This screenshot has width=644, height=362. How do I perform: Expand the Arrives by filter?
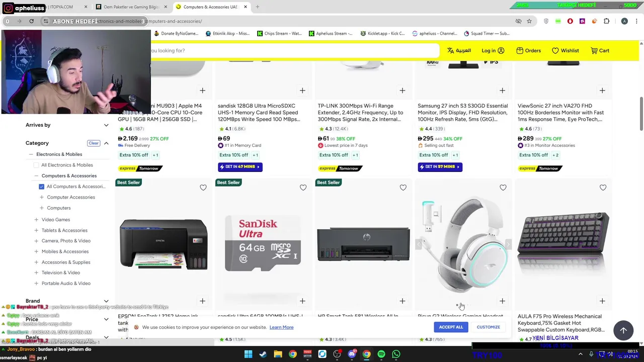pos(106,125)
